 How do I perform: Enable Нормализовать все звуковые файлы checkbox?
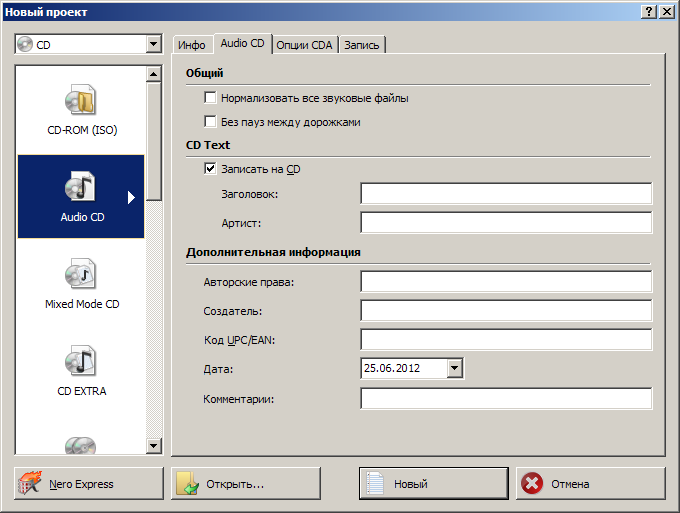(210, 98)
